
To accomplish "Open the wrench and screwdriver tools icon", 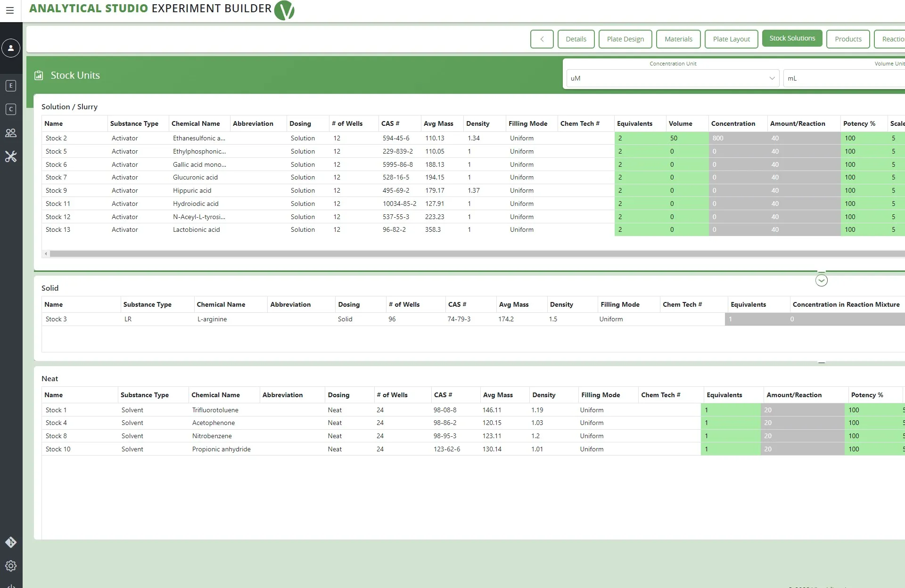I will tap(11, 156).
